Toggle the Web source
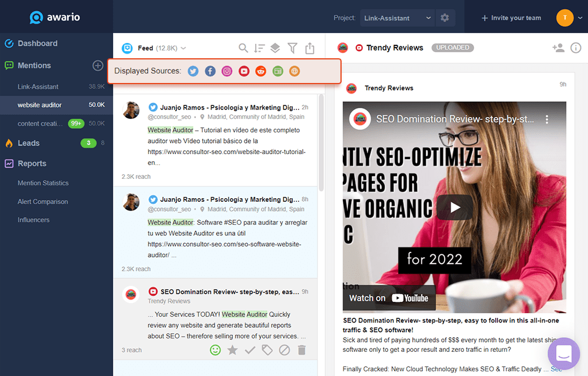Viewport: 588px width, 376px height. (295, 71)
